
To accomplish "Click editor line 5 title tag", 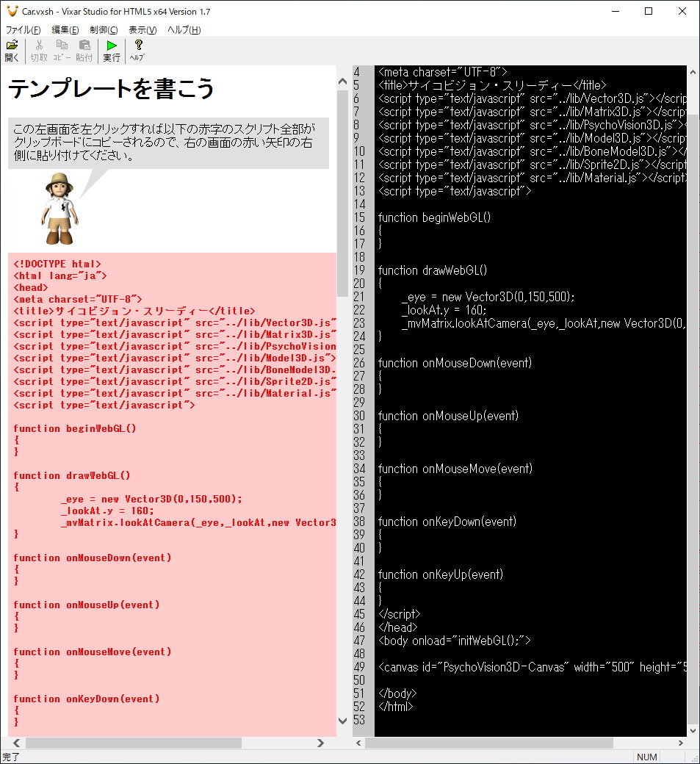I will pos(492,85).
